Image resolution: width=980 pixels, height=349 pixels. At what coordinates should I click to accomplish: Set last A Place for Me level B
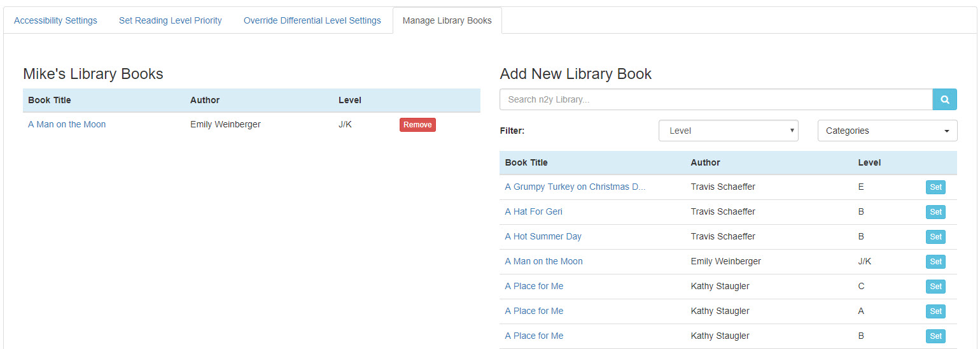(x=935, y=336)
